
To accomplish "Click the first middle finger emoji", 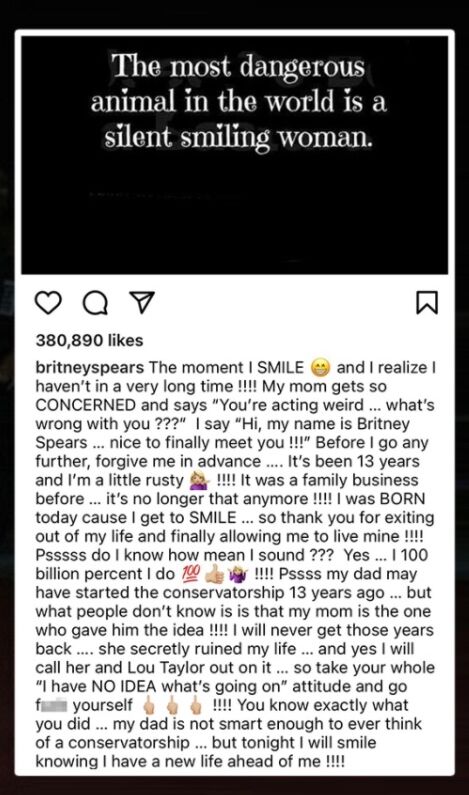I will pos(150,705).
